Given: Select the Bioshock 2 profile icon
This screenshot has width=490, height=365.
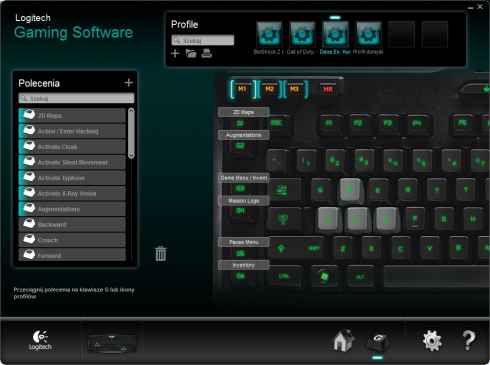Looking at the screenshot, I should [x=269, y=34].
